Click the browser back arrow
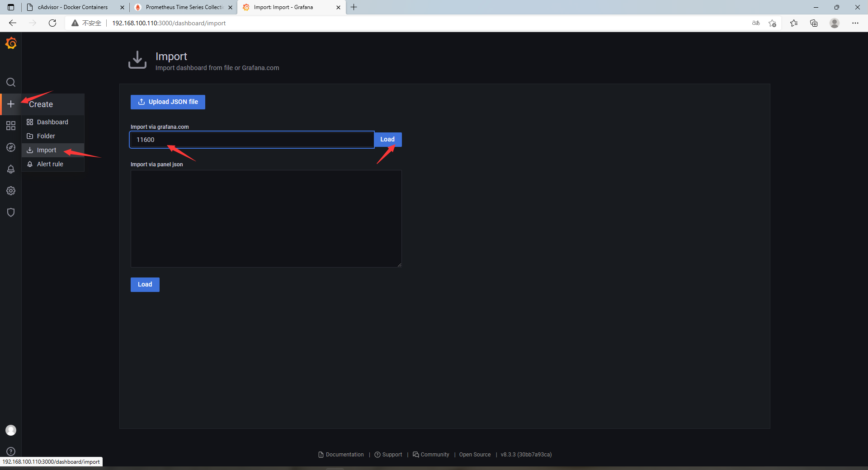 13,23
